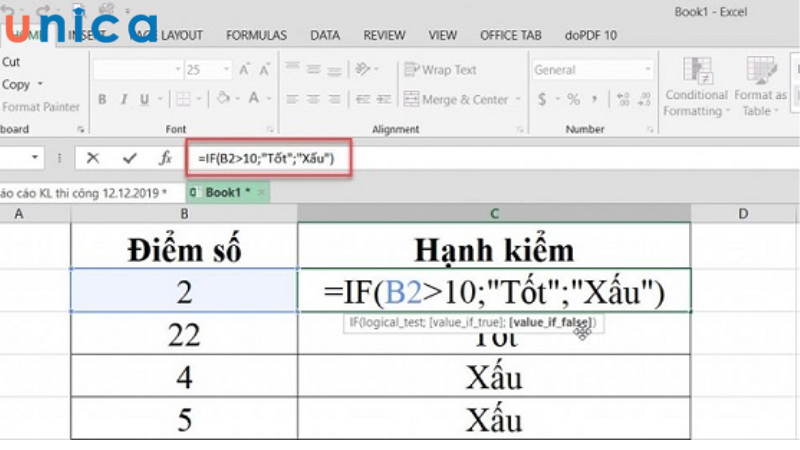Open the Name Box dropdown arrow
Viewport: 800px width, 450px height.
35,157
